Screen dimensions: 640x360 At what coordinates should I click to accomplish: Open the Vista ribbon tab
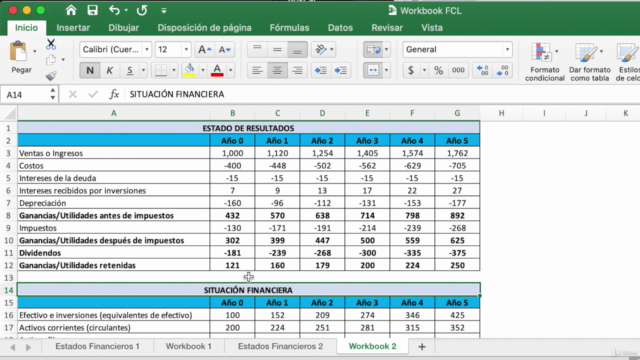[432, 28]
